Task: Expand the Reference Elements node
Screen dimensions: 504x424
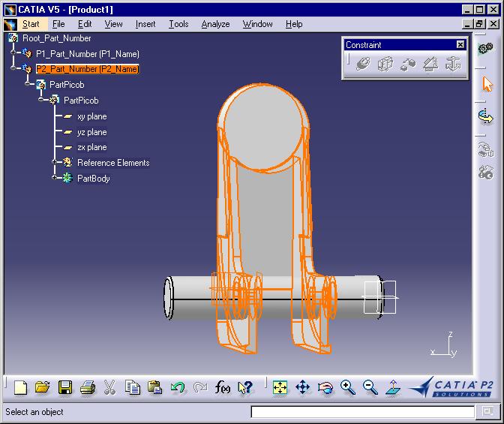Action: pos(54,161)
